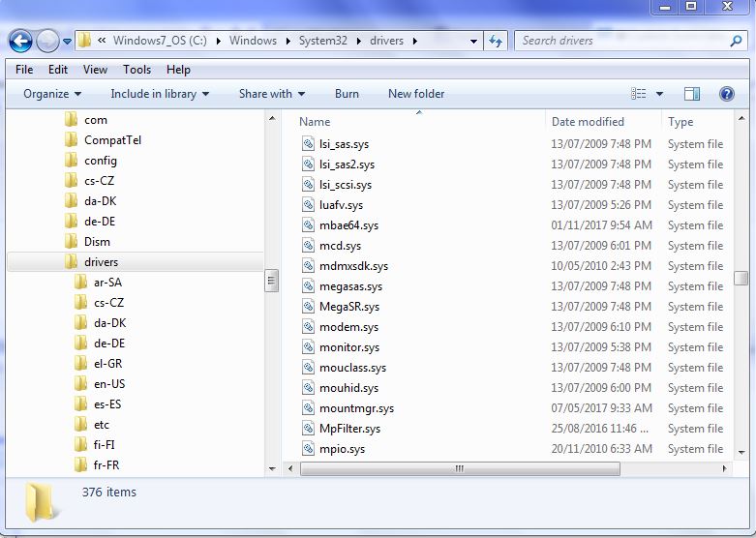Select the ar-SA subfolder
The width and height of the screenshot is (756, 538).
click(x=99, y=282)
